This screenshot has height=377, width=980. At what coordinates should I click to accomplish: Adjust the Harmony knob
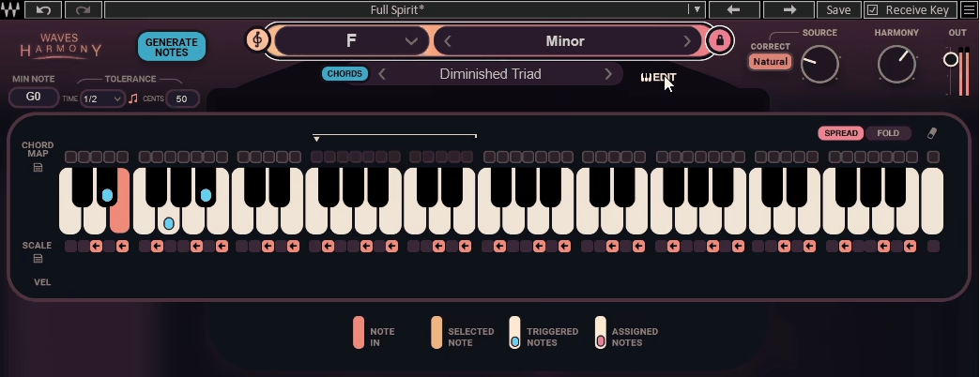896,64
